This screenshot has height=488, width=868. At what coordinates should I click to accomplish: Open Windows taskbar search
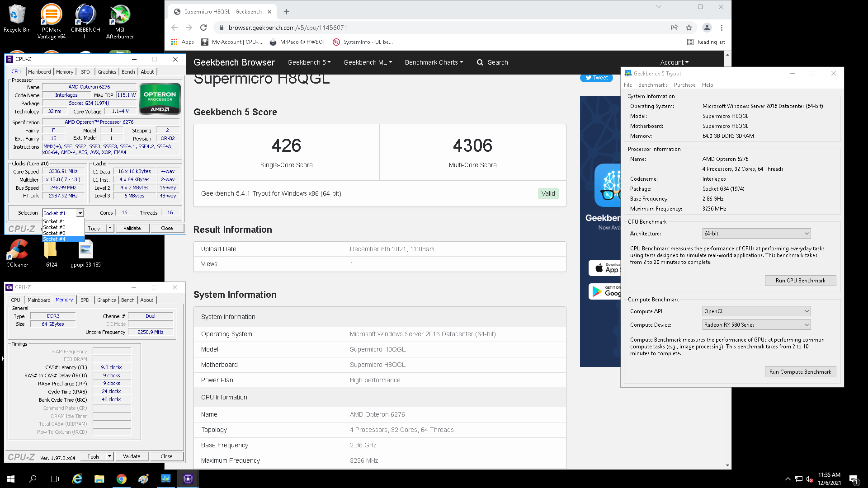[33, 479]
